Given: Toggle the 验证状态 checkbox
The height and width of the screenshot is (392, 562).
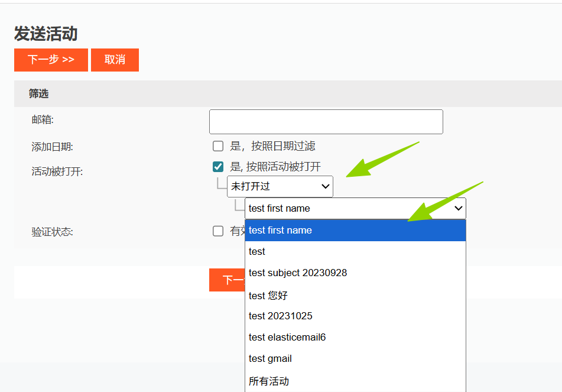Looking at the screenshot, I should (218, 231).
